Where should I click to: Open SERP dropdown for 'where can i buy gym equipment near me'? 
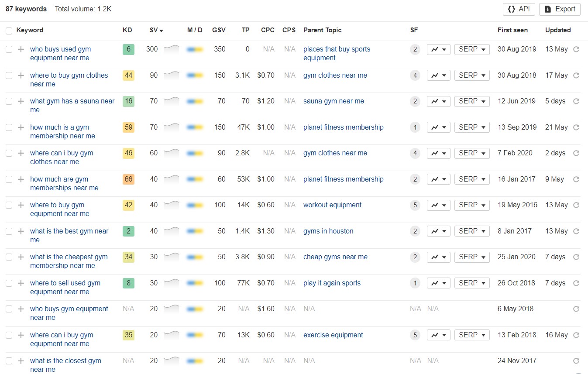click(472, 335)
